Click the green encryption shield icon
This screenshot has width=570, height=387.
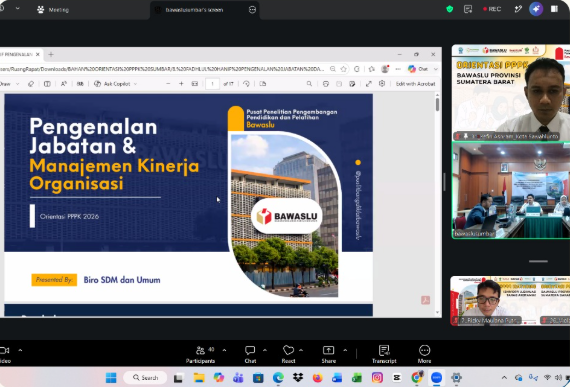point(450,9)
